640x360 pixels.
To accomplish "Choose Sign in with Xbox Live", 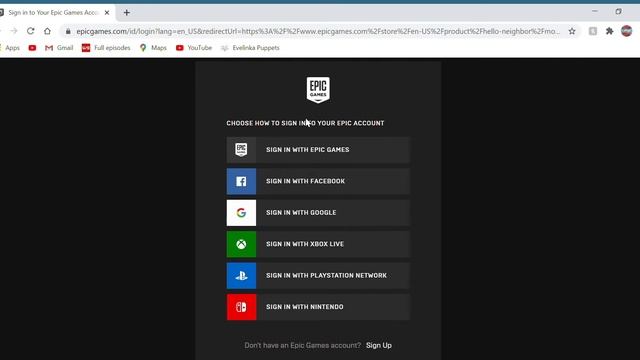I will coord(318,244).
